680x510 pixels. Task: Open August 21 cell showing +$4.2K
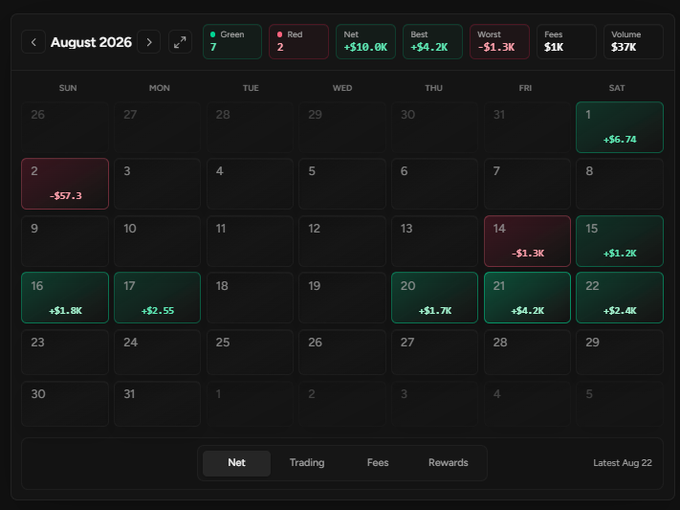(527, 298)
